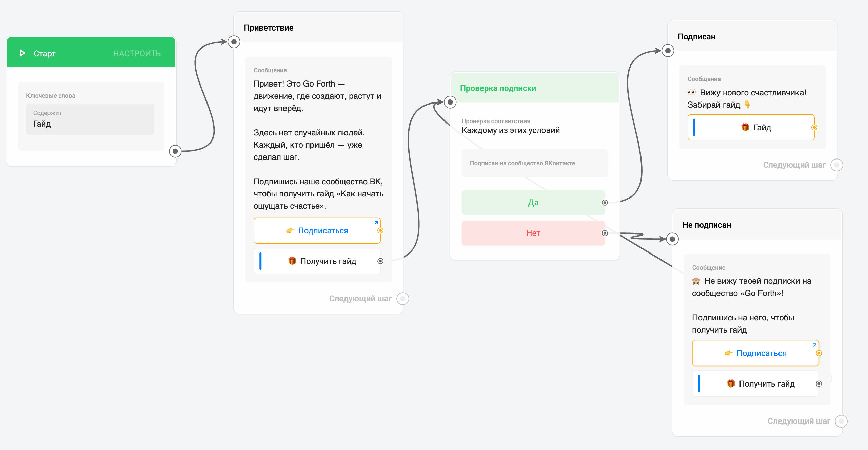Click the input connector of the Приветствие block
Viewport: 868px width, 450px height.
pos(234,42)
